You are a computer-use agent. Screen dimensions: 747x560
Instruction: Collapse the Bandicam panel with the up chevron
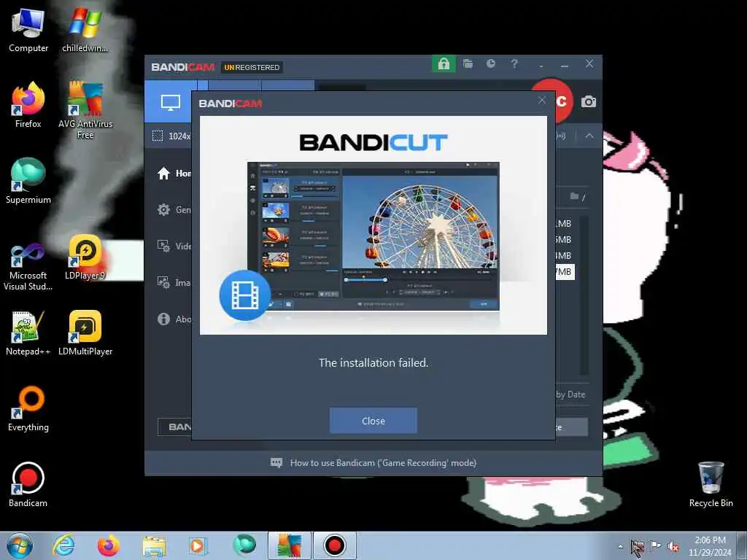coord(589,136)
